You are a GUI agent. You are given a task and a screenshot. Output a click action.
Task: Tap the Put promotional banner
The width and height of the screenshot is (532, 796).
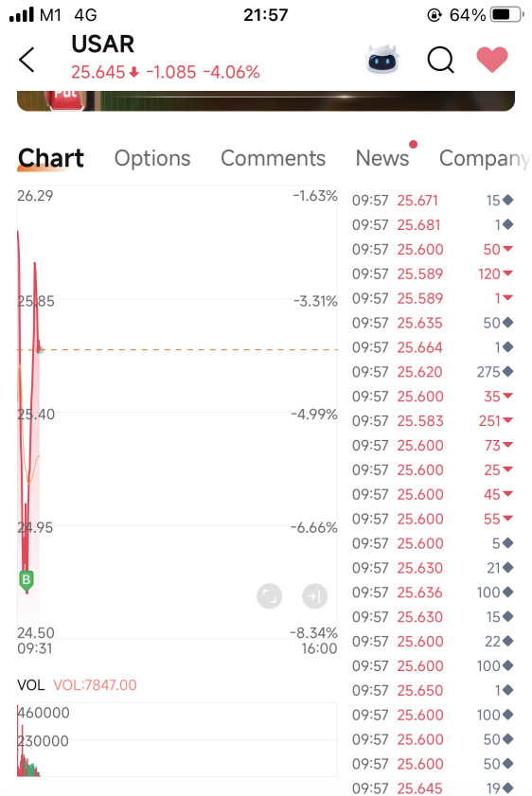266,101
